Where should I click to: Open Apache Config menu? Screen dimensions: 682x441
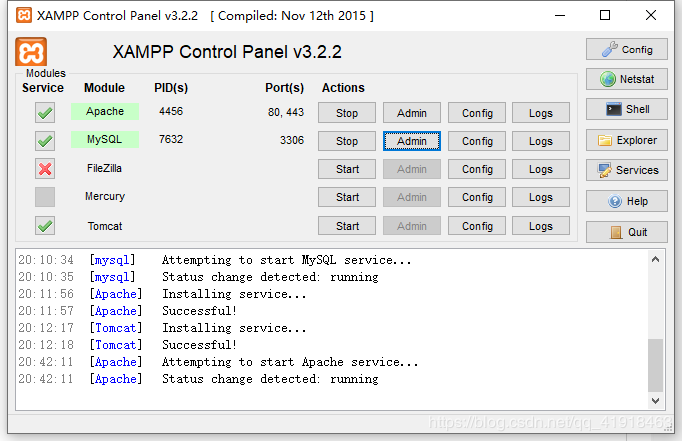pos(477,113)
